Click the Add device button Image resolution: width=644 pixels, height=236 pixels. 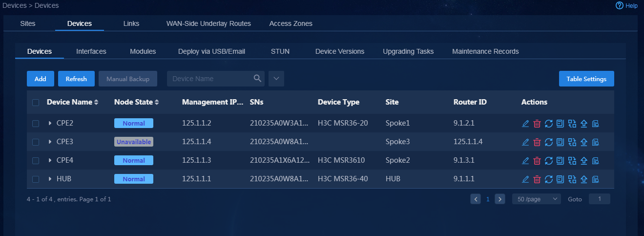[41, 79]
